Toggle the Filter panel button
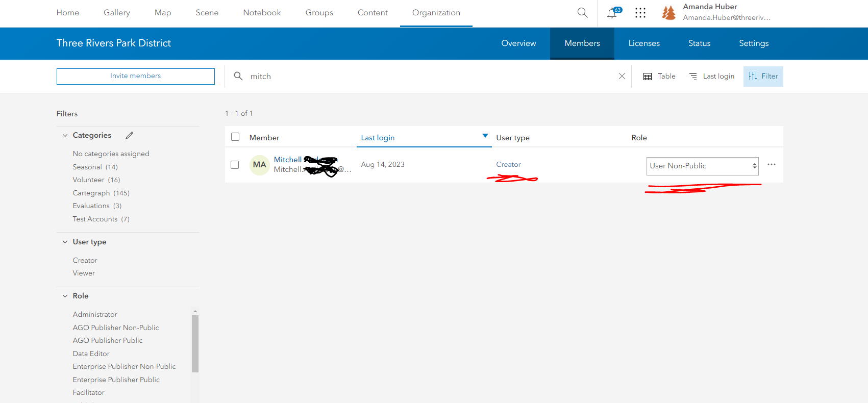The width and height of the screenshot is (868, 403). 763,77
